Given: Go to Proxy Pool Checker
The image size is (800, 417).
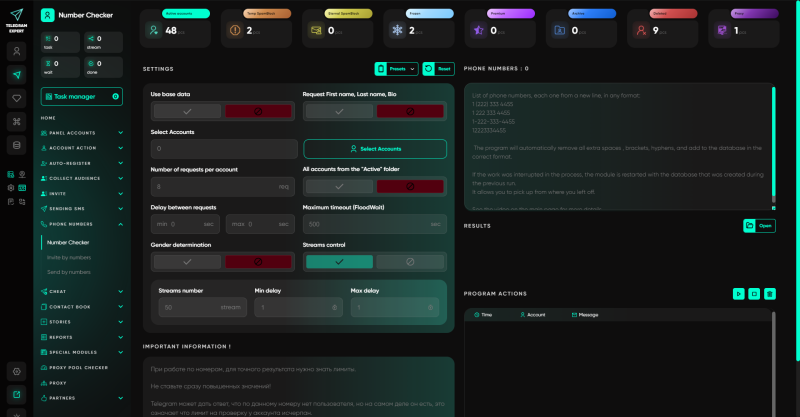Looking at the screenshot, I should pos(74,367).
